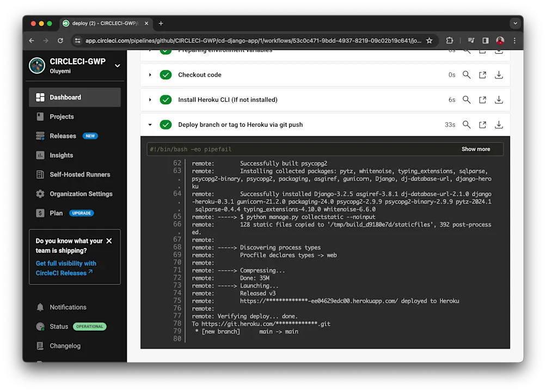Collapse the Deploy branch or tag step

pos(150,125)
